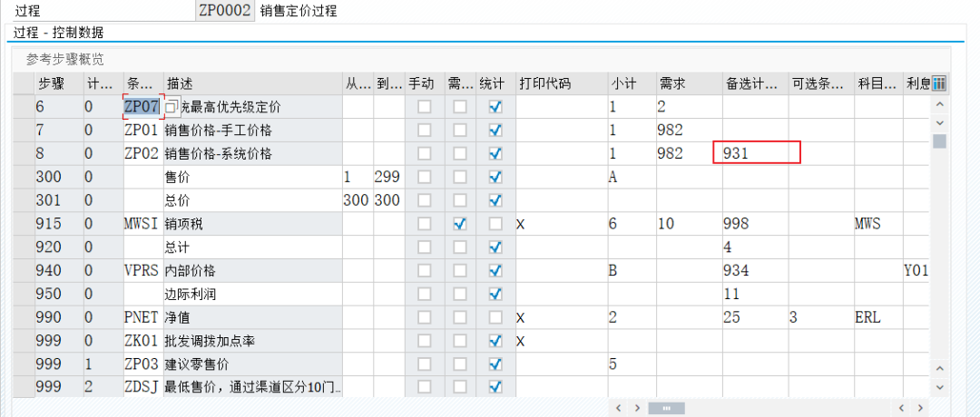This screenshot has width=980, height=417.
Task: Click the vertical scroll up arrow at top
Action: coord(939,103)
